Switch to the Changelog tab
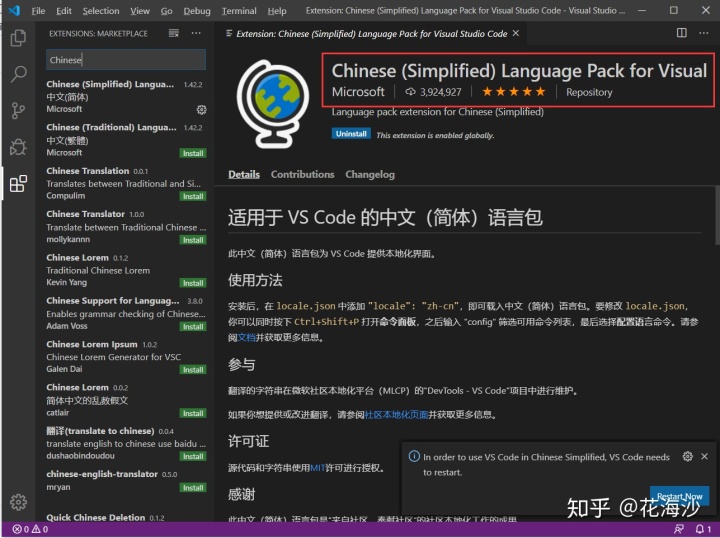The width and height of the screenshot is (720, 538). tap(370, 174)
